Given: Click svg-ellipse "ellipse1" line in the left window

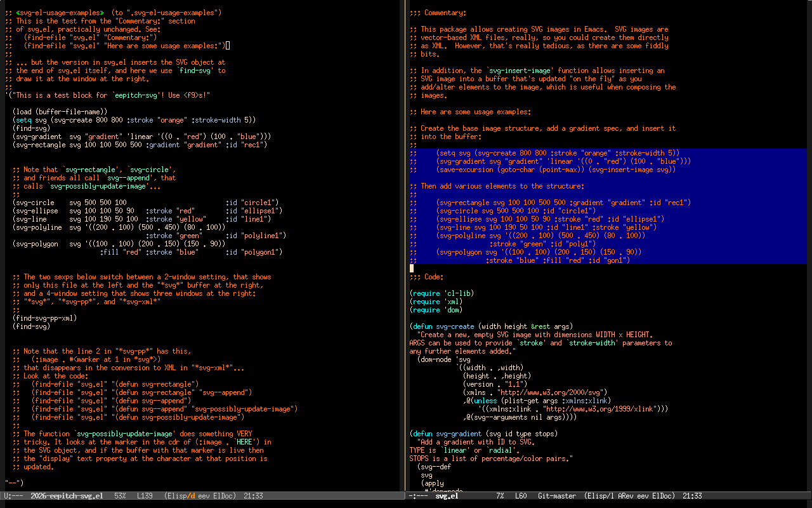Looking at the screenshot, I should click(147, 211).
